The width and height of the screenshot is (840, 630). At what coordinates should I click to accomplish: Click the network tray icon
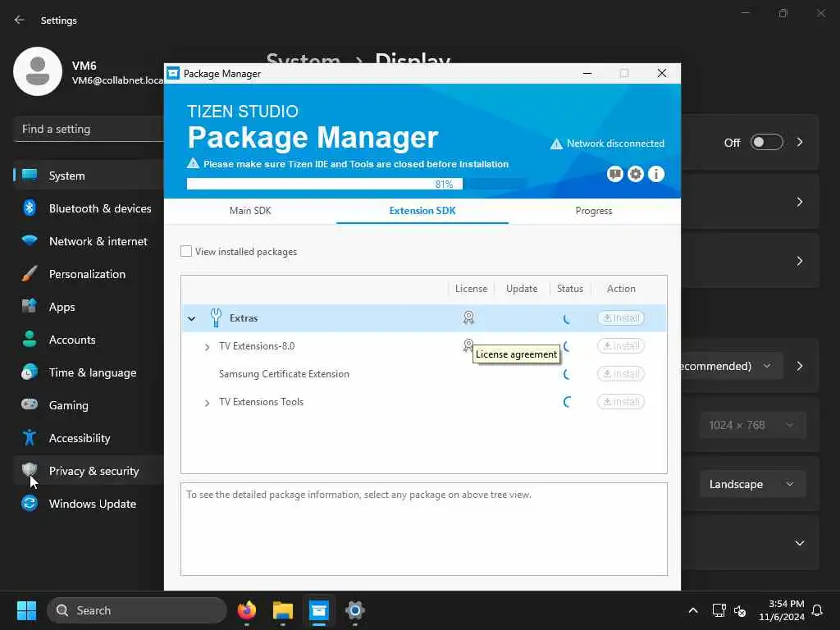pyautogui.click(x=719, y=610)
